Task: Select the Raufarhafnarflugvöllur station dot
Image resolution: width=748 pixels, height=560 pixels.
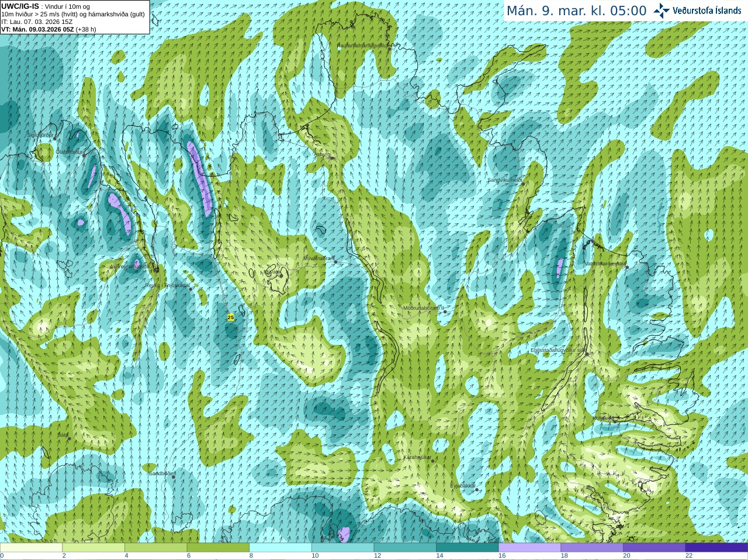Action: [390, 49]
